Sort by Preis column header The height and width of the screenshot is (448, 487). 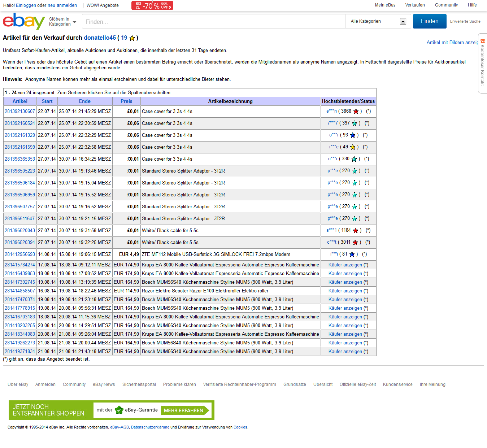pos(126,101)
